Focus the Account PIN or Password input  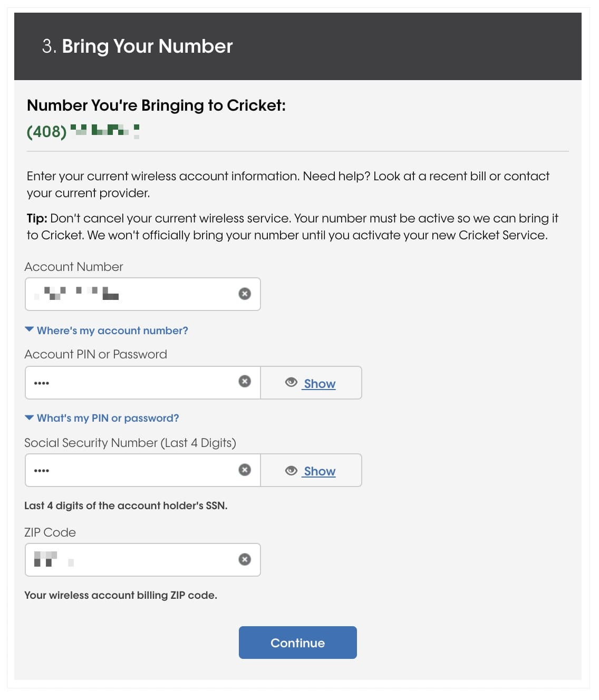[137, 383]
